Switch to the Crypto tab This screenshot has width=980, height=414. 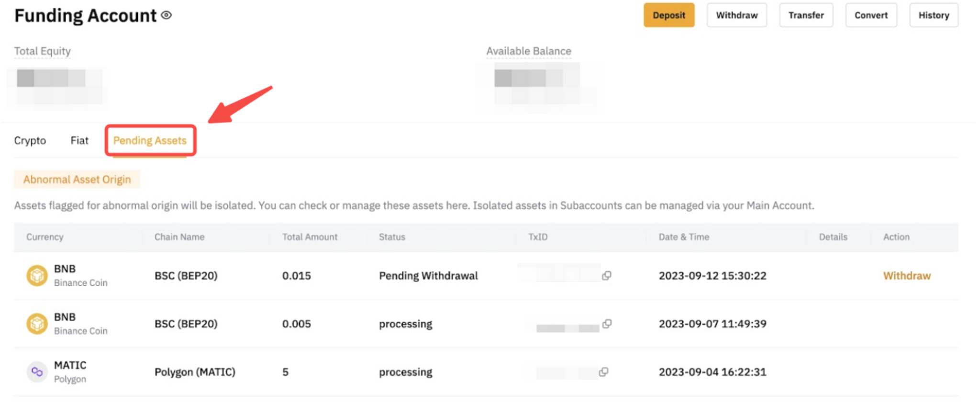pyautogui.click(x=30, y=141)
